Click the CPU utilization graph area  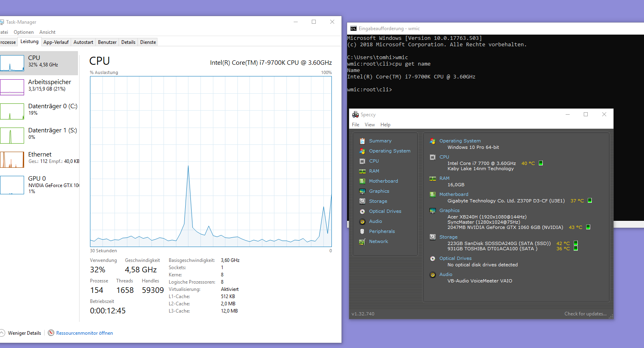pyautogui.click(x=211, y=161)
